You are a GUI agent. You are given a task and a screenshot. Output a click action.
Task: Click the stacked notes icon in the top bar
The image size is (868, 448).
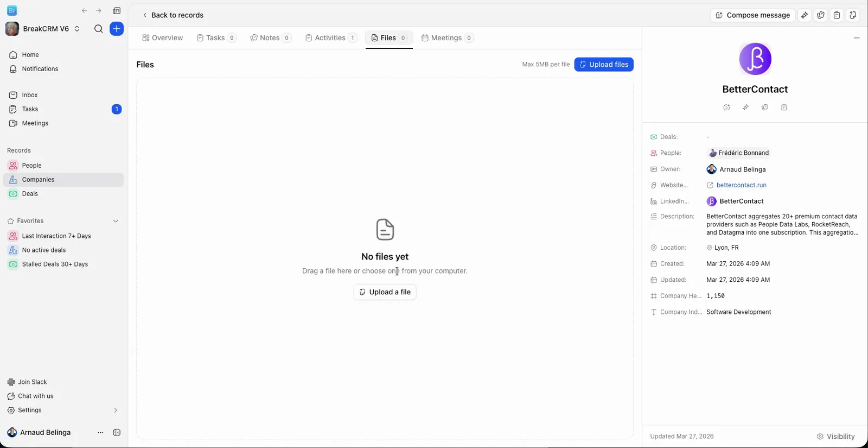point(821,15)
